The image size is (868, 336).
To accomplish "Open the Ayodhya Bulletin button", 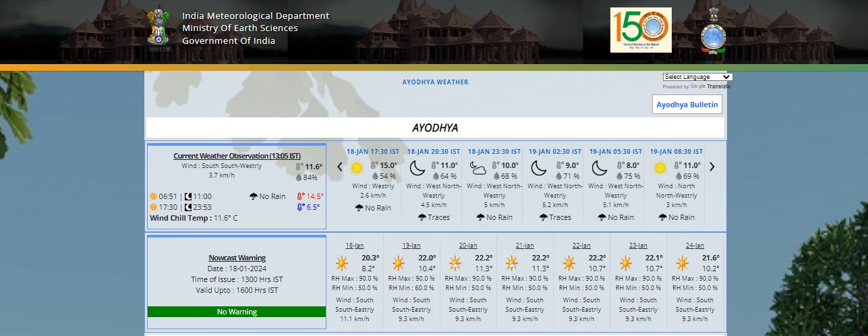I will coord(688,105).
